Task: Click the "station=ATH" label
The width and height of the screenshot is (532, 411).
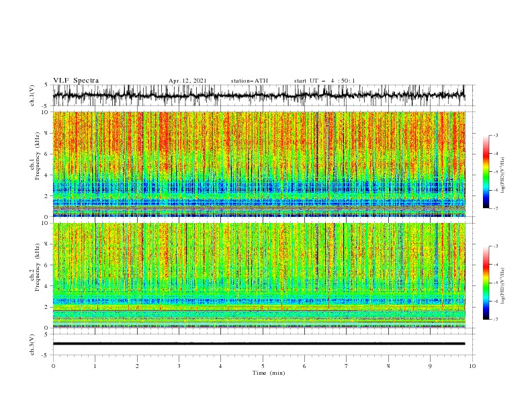Action: coord(249,81)
